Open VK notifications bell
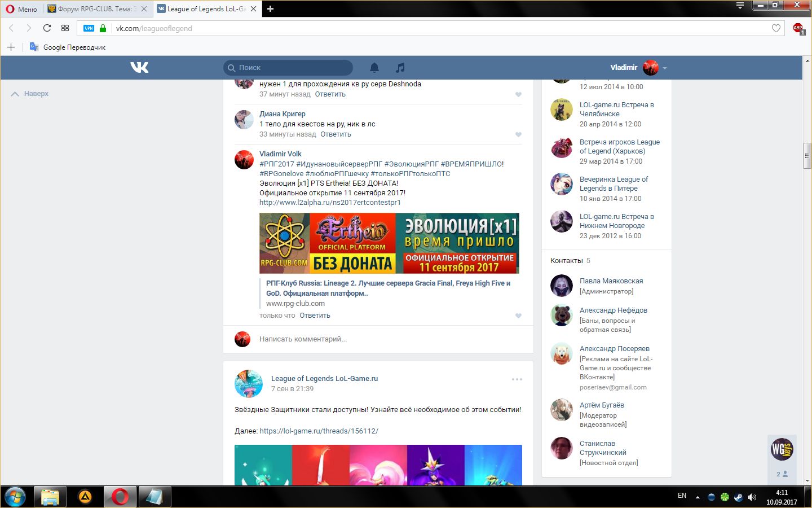 tap(374, 68)
